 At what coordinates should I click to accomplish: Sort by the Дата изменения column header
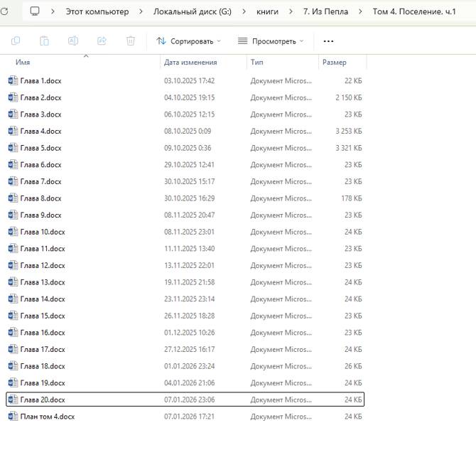[x=190, y=63]
